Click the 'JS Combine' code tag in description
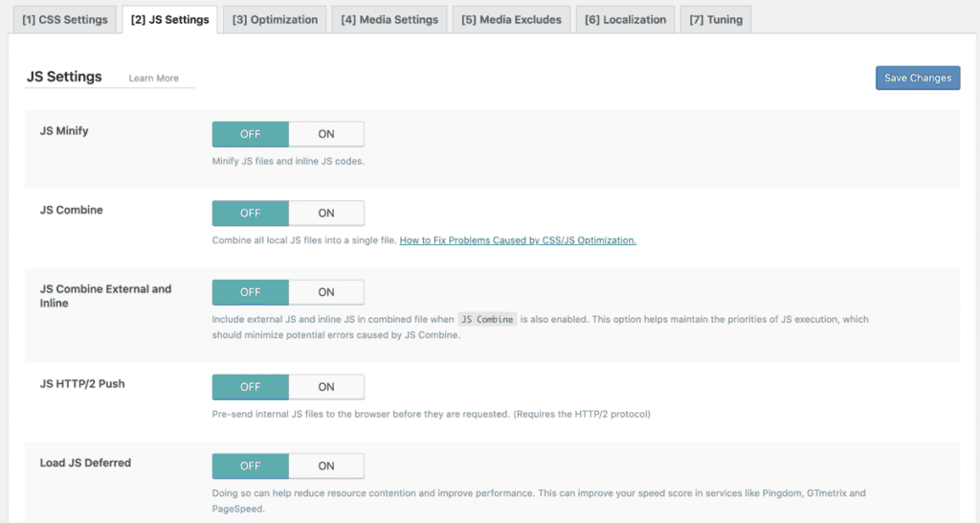Screen dimensions: 980x523 [x=487, y=319]
